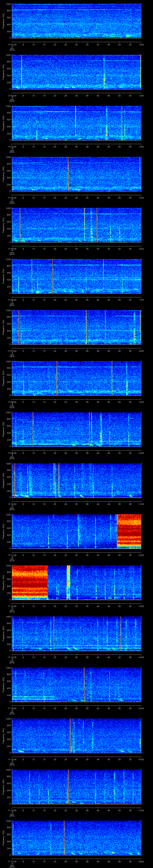
Task: Click the 17:04:00 time label
Action: pos(12,197)
